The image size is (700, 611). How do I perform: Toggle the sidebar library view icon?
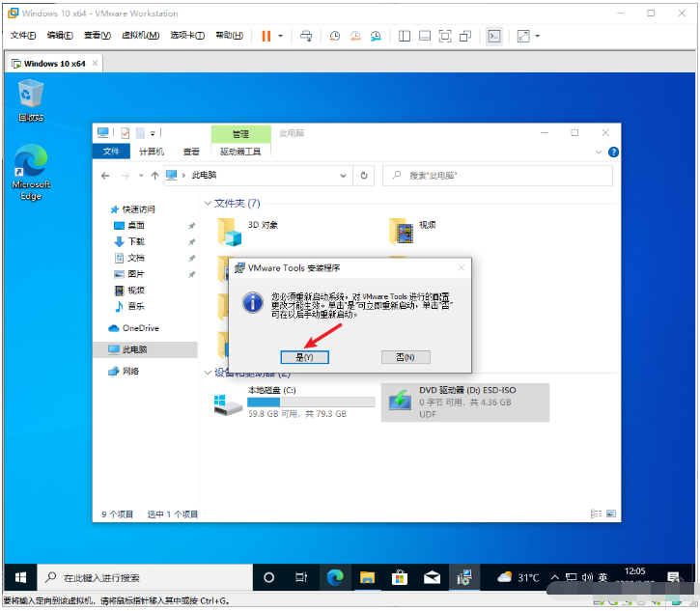(405, 36)
